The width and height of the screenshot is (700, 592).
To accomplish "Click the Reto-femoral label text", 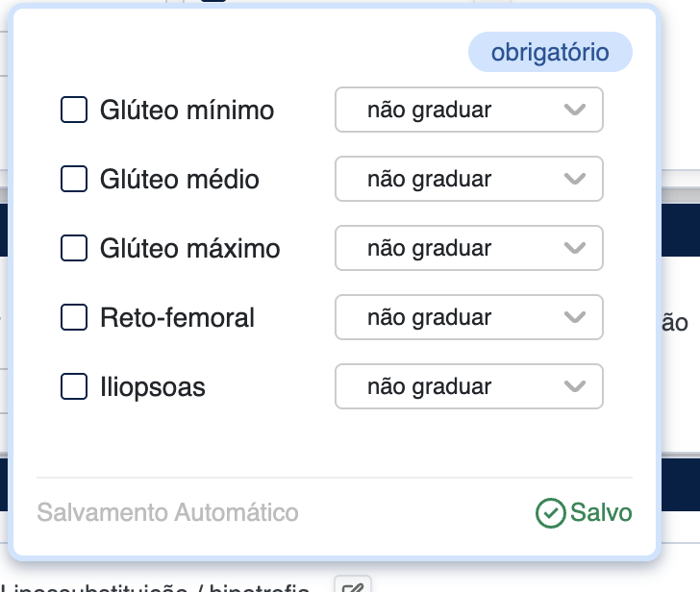I will tap(177, 317).
